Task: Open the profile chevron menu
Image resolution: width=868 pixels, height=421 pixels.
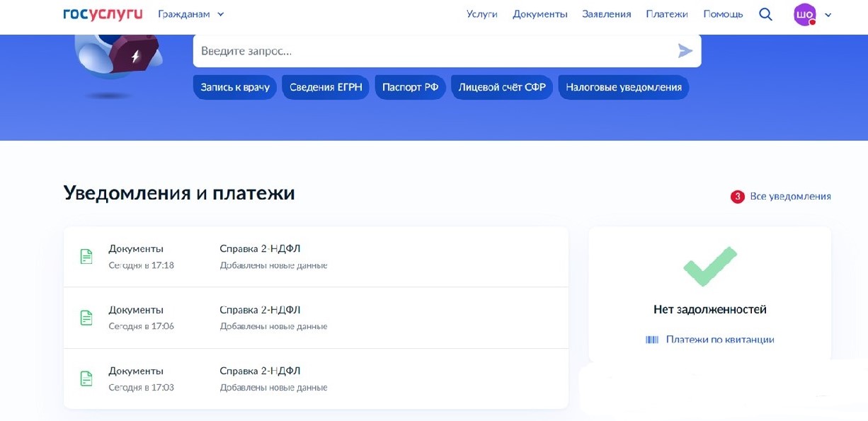Action: [827, 14]
